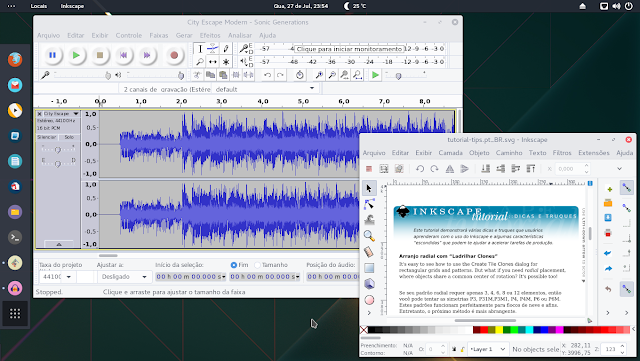The height and width of the screenshot is (361, 640).
Task: Open Audacity's 'Efeitos' menu
Action: (x=210, y=36)
